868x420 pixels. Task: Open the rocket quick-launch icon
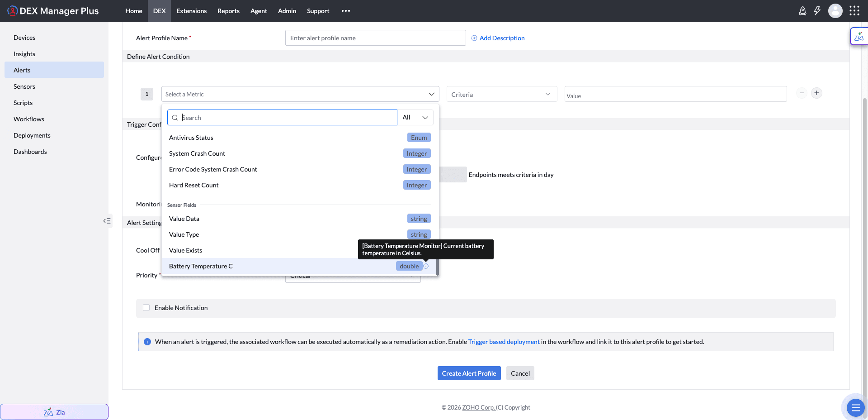pyautogui.click(x=802, y=11)
